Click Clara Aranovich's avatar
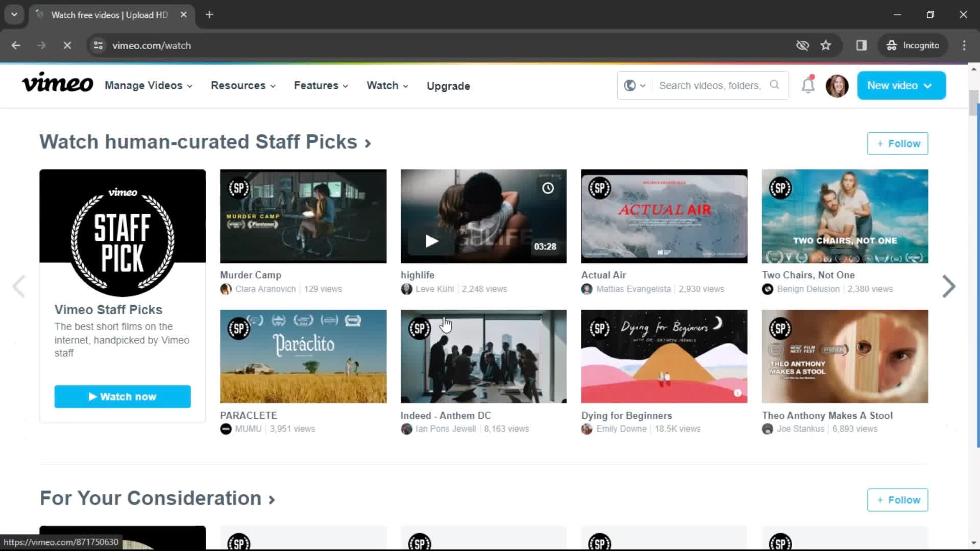 tap(226, 289)
